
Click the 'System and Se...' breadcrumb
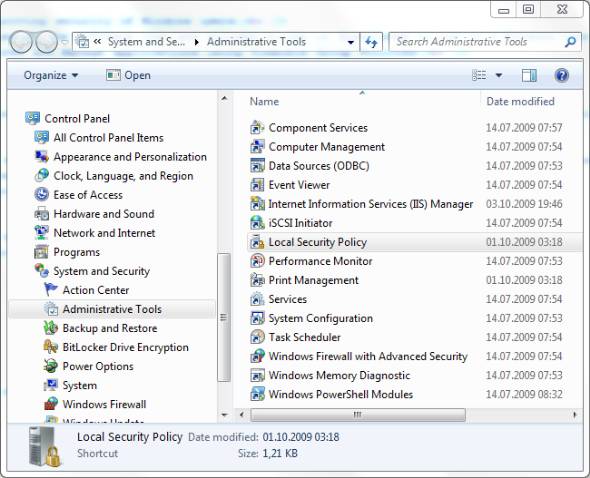coord(146,42)
